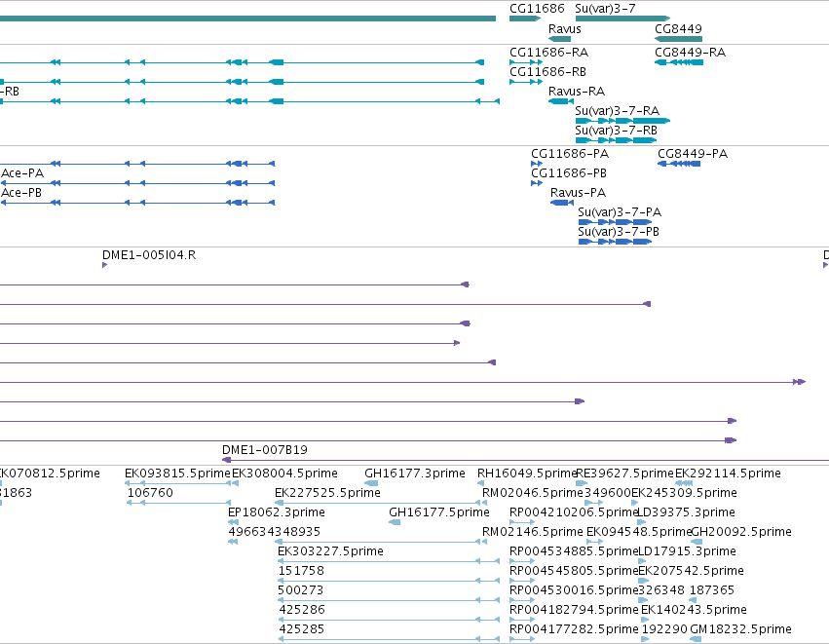The image size is (829, 644).
Task: Click EST label GH16177.3prime
Action: 415,474
